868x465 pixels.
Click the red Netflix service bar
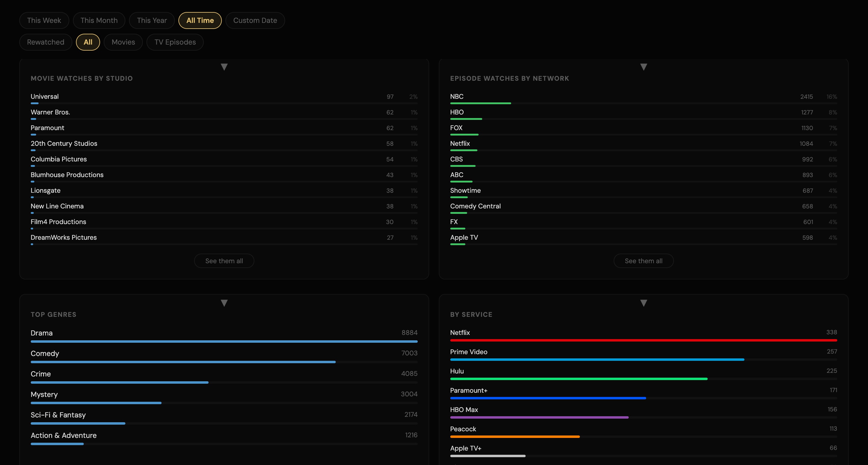pos(643,340)
